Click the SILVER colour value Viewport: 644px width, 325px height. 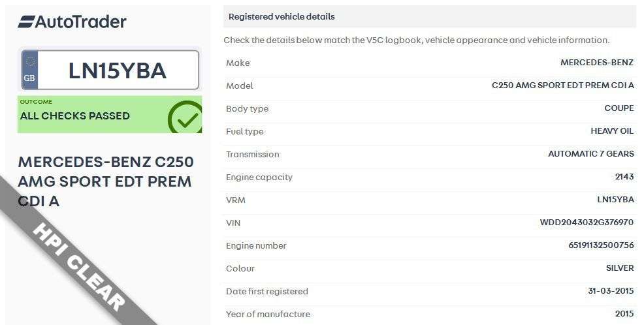click(620, 268)
